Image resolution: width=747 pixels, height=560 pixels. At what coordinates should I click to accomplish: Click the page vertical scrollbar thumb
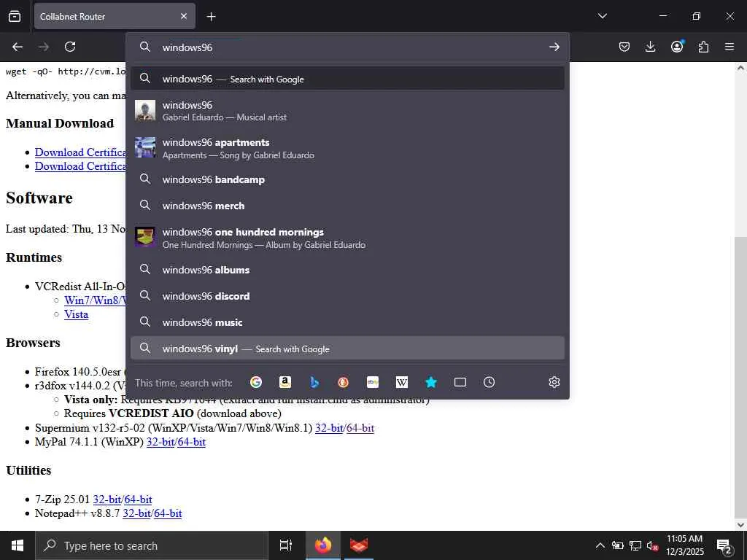click(740, 376)
